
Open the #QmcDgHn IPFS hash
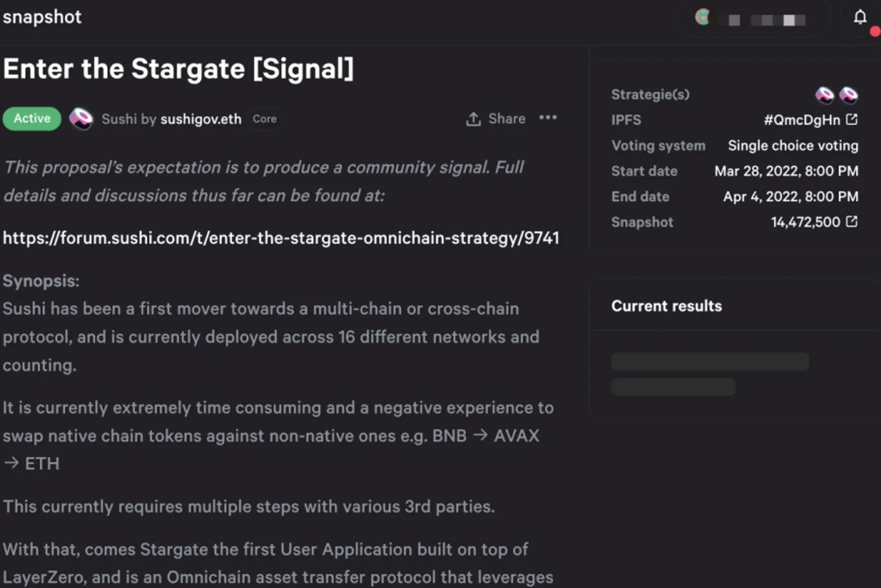802,120
